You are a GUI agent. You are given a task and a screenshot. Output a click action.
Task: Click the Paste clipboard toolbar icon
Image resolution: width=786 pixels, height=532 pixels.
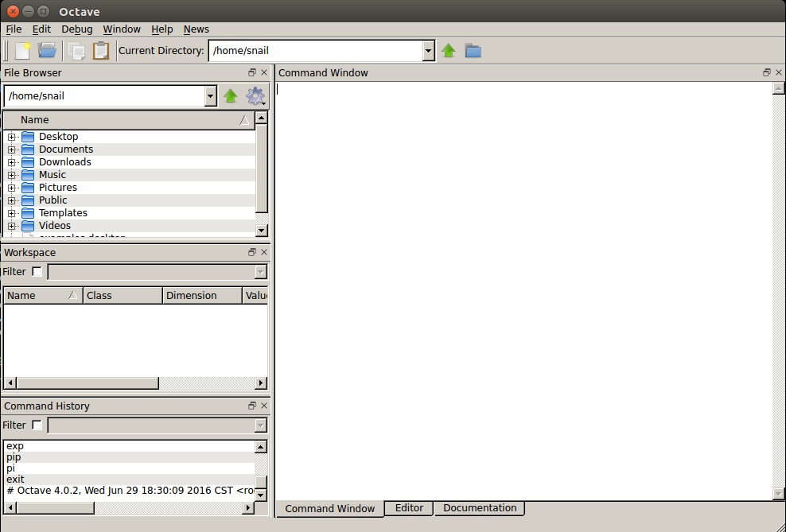point(101,51)
